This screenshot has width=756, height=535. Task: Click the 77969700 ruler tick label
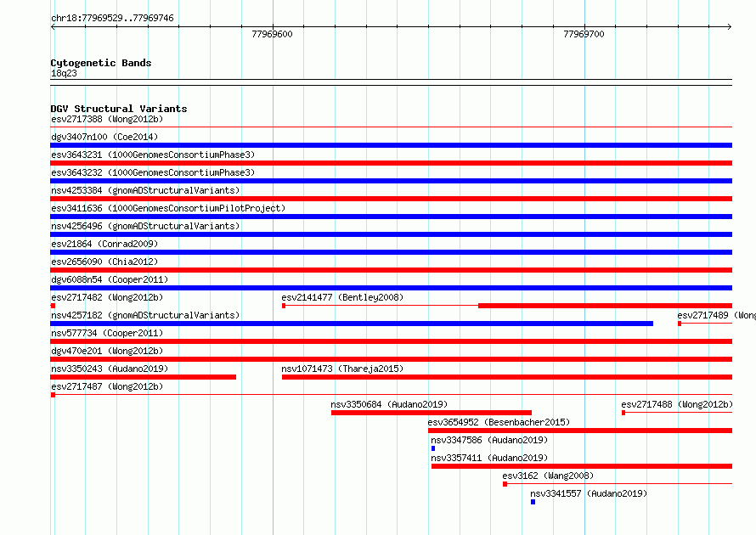pos(584,34)
